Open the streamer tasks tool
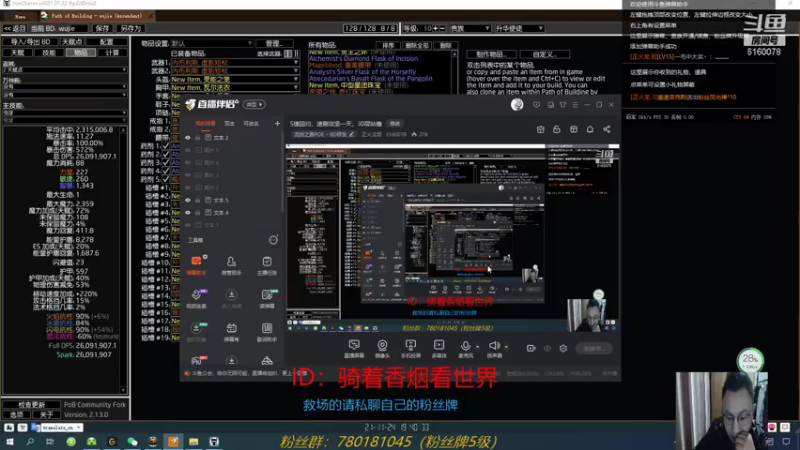The image size is (800, 450). tap(266, 265)
